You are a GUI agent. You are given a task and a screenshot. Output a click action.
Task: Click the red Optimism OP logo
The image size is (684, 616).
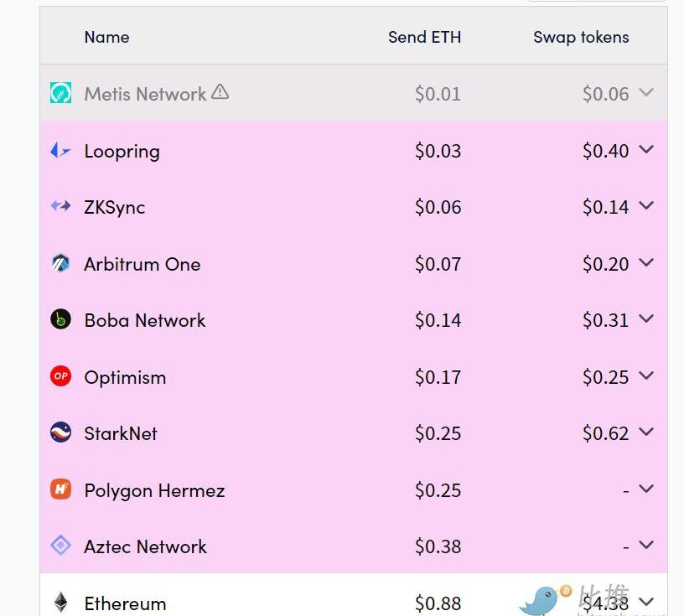click(60, 376)
